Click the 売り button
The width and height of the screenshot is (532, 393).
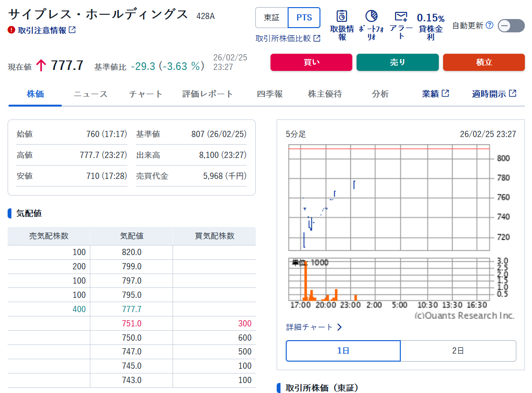coord(397,62)
